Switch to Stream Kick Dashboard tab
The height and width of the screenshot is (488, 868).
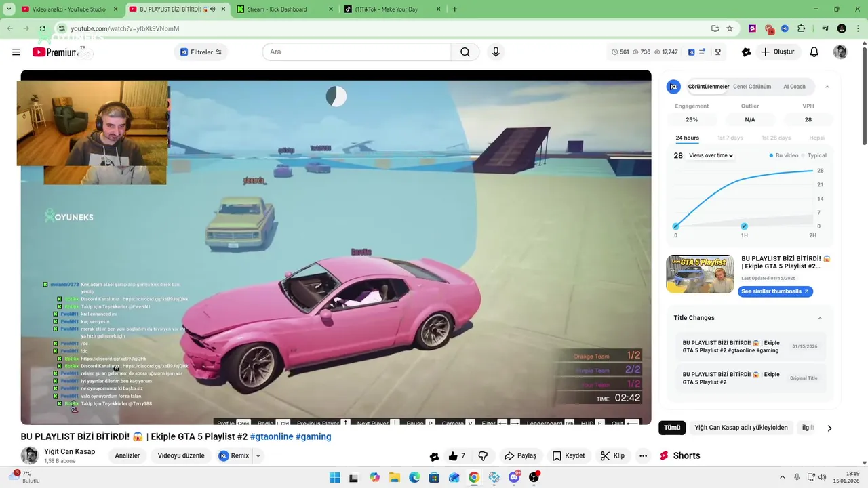point(283,9)
